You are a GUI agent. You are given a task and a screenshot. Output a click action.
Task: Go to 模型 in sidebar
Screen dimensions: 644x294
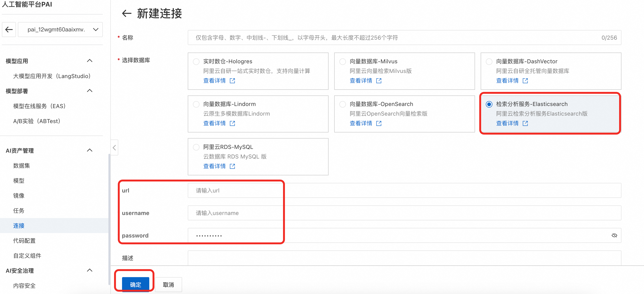(x=19, y=181)
